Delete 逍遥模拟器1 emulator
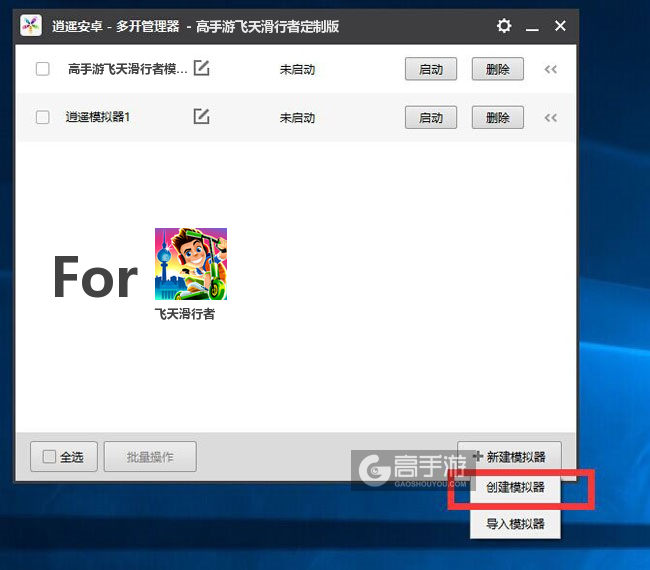Viewport: 650px width, 570px height. [x=497, y=117]
